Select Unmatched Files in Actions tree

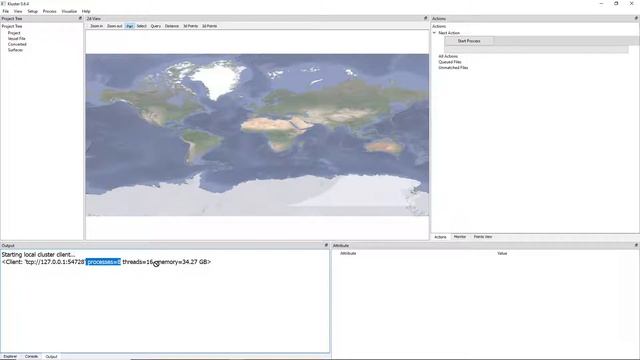453,68
